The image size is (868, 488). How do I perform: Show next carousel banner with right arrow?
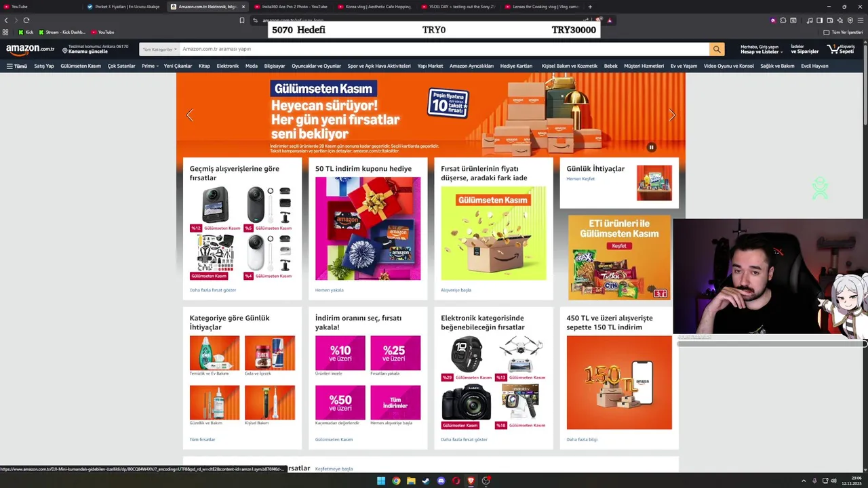point(672,115)
